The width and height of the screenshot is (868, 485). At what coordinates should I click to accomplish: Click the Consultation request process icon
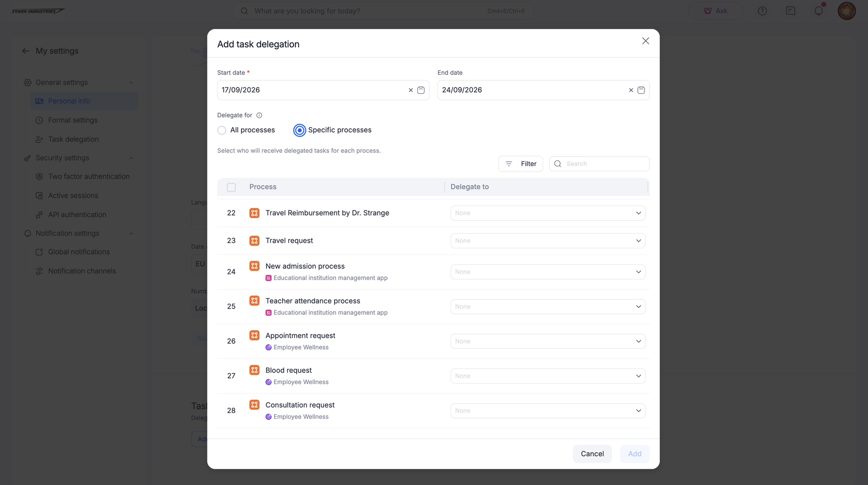[254, 405]
